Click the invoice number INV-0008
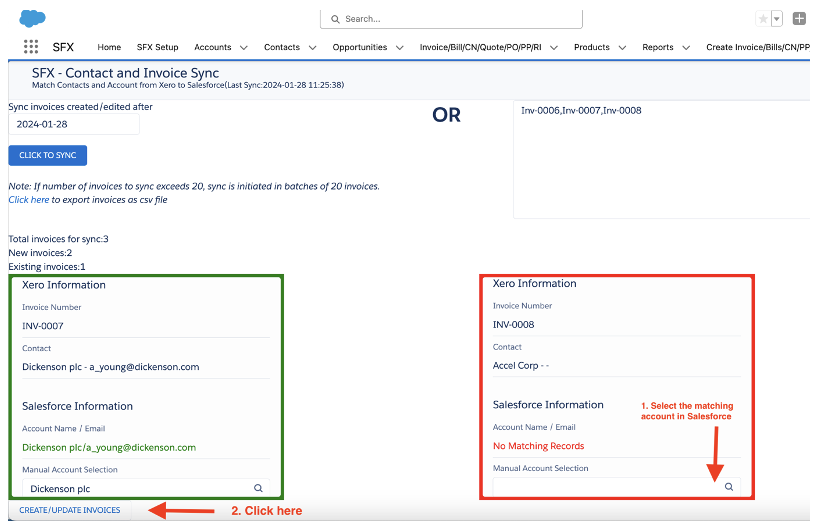 coord(514,325)
